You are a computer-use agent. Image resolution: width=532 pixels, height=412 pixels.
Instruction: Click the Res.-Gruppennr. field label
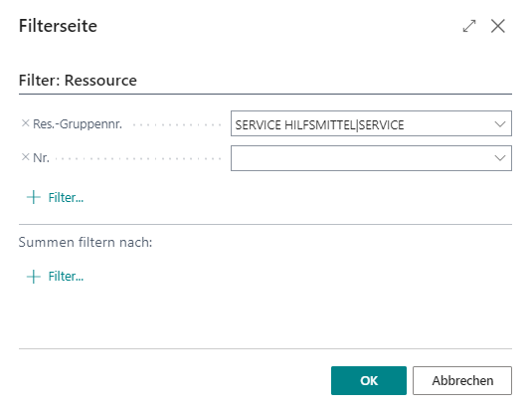pos(78,124)
